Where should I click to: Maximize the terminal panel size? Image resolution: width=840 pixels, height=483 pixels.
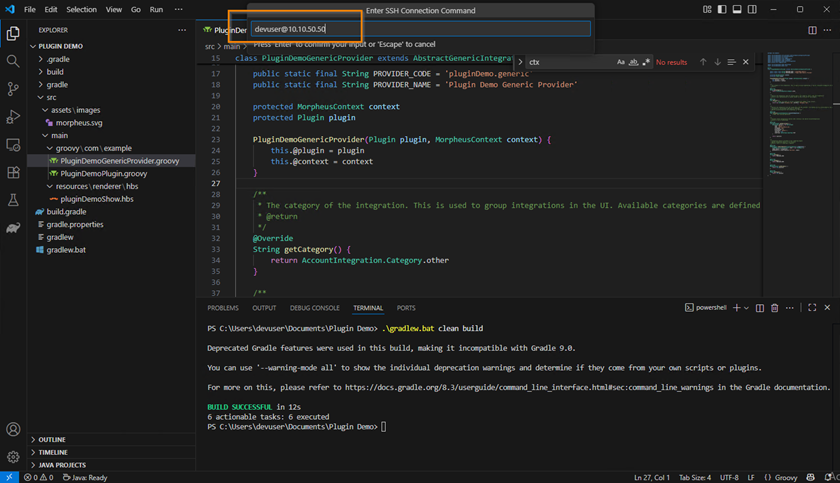point(812,308)
